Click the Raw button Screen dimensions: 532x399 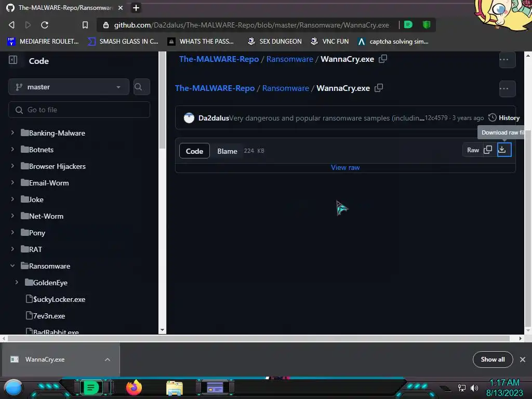pyautogui.click(x=473, y=150)
